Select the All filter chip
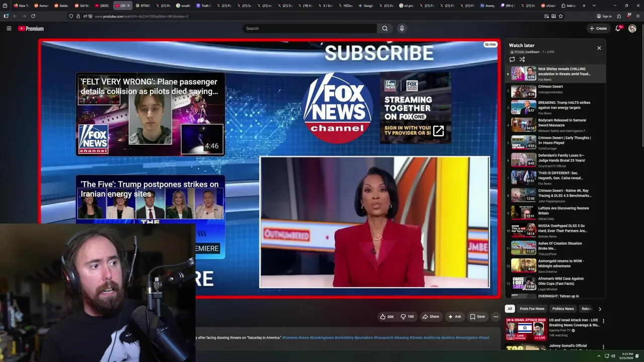644x362 pixels. (x=510, y=309)
